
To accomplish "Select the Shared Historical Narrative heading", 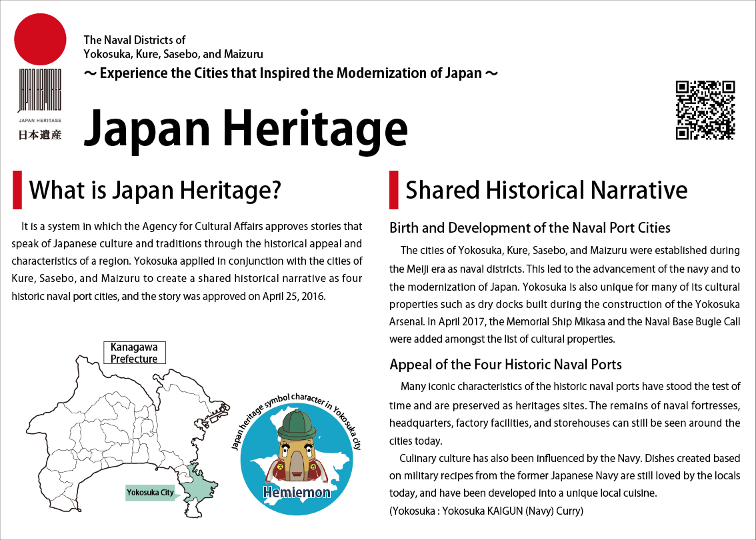I will coord(546,191).
